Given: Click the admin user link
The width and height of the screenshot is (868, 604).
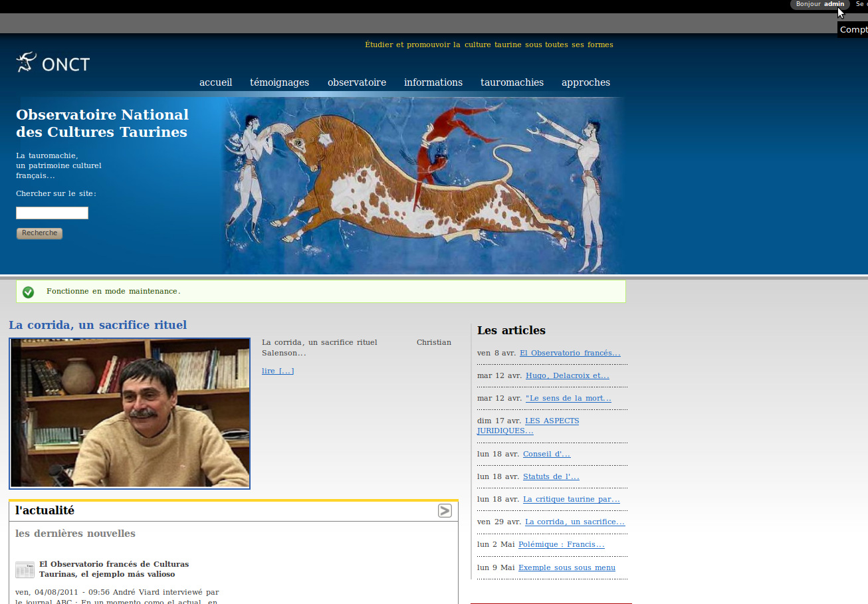Looking at the screenshot, I should click(834, 4).
